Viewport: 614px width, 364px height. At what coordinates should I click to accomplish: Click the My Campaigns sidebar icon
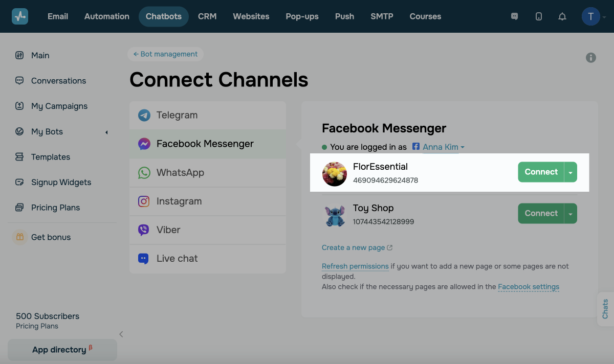tap(19, 106)
